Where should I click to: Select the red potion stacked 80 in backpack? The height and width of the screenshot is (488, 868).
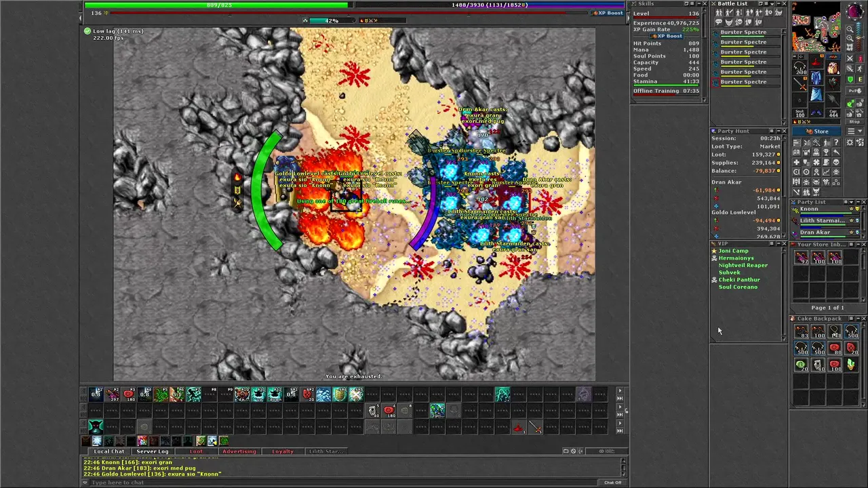[x=834, y=348]
